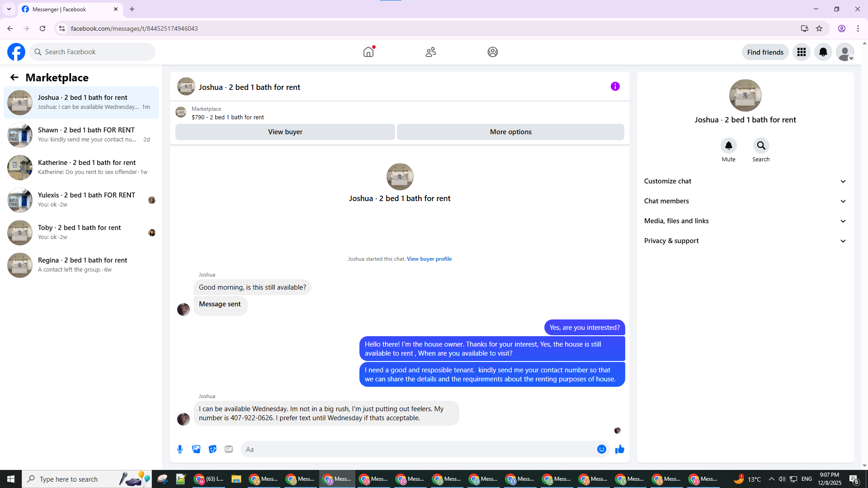Screen dimensions: 868x488
Task: Switch input language ENG in the tray
Action: 807,479
